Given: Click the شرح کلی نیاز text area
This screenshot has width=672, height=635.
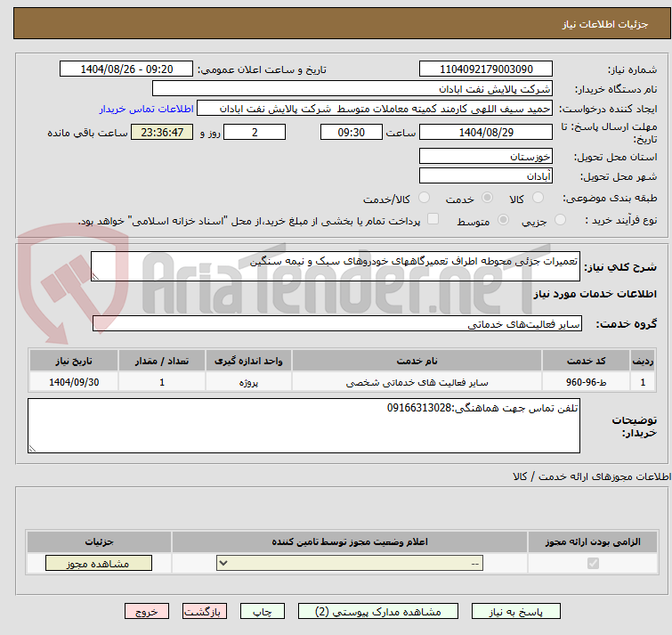Looking at the screenshot, I should click(x=336, y=266).
